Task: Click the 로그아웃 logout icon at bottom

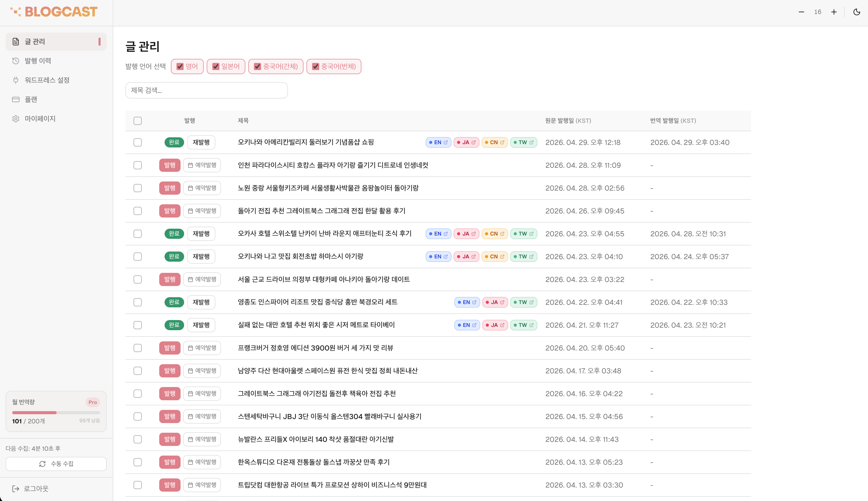Action: [16, 489]
